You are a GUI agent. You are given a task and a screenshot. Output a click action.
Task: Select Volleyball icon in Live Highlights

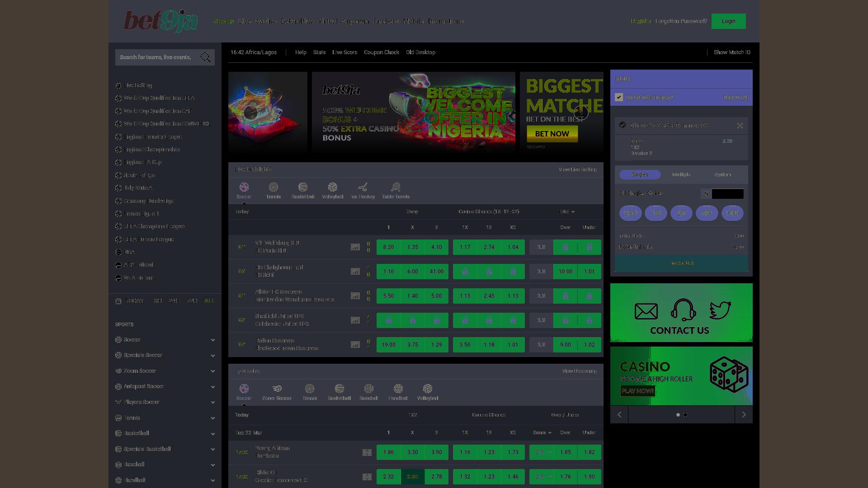(x=333, y=187)
